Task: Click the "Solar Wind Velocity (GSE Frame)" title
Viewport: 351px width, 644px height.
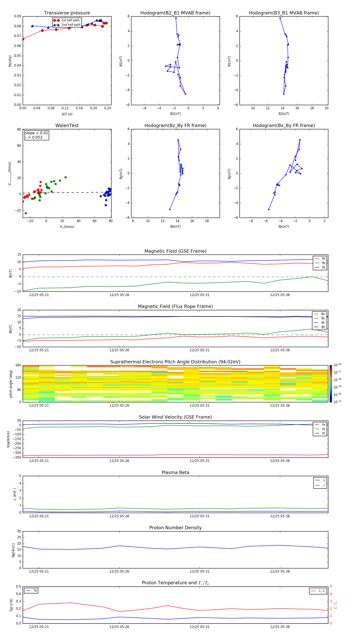Action: click(x=175, y=417)
